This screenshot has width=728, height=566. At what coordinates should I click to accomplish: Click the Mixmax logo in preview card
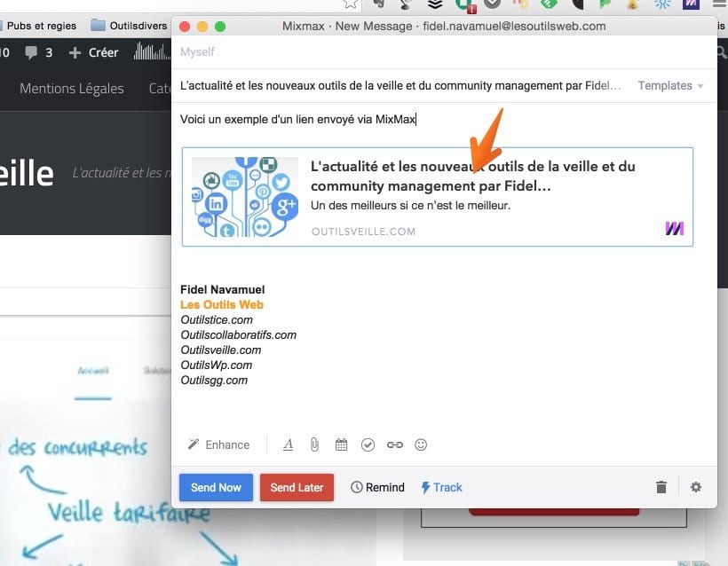(x=674, y=228)
